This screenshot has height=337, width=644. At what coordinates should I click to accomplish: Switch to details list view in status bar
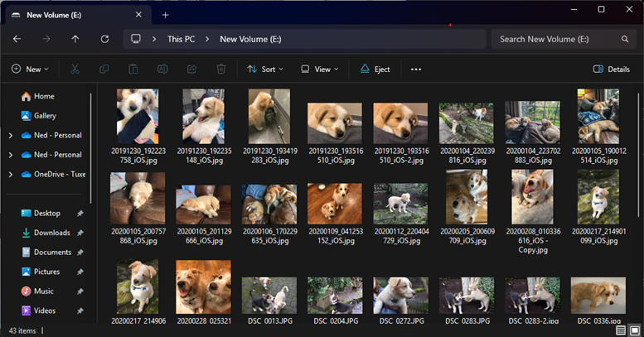(621, 330)
